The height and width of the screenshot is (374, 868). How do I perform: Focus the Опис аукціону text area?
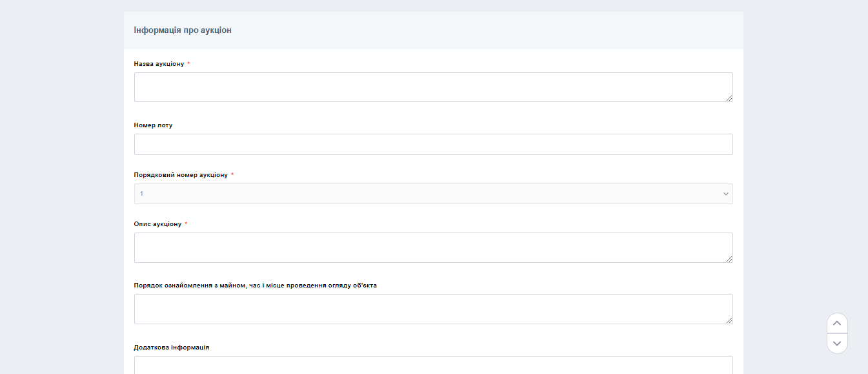click(x=432, y=247)
